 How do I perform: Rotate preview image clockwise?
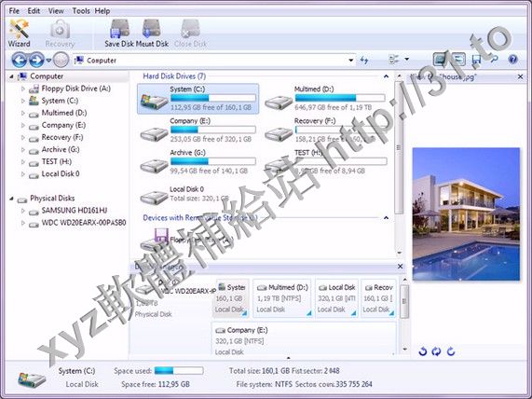(x=451, y=351)
